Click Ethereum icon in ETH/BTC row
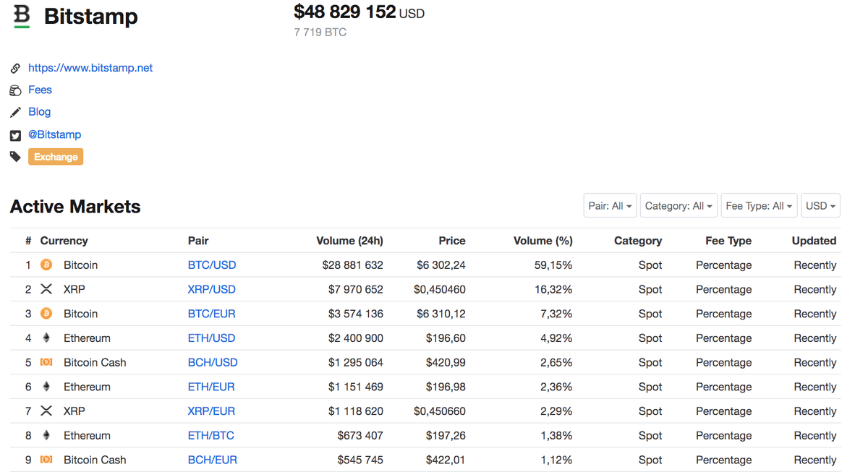This screenshot has height=472, width=868. (46, 435)
